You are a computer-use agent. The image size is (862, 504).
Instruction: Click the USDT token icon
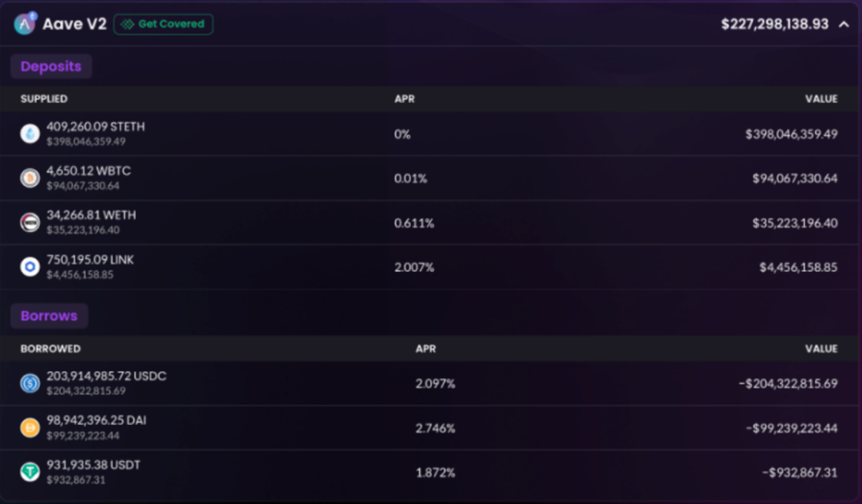click(30, 472)
